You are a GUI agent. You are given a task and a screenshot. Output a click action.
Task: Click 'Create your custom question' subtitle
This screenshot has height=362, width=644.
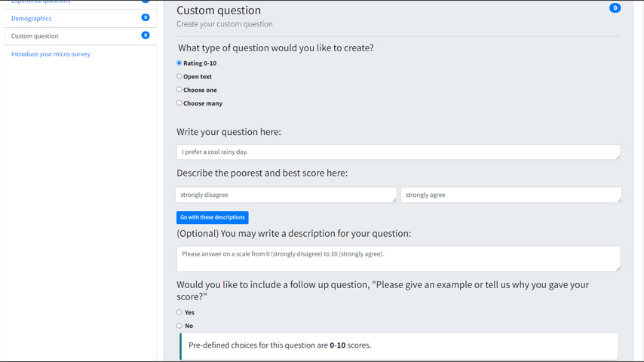225,24
